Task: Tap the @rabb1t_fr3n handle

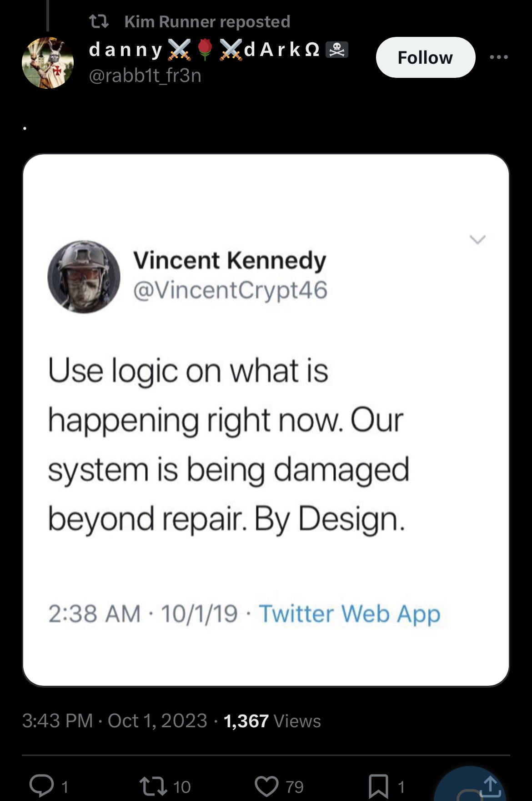Action: (145, 76)
